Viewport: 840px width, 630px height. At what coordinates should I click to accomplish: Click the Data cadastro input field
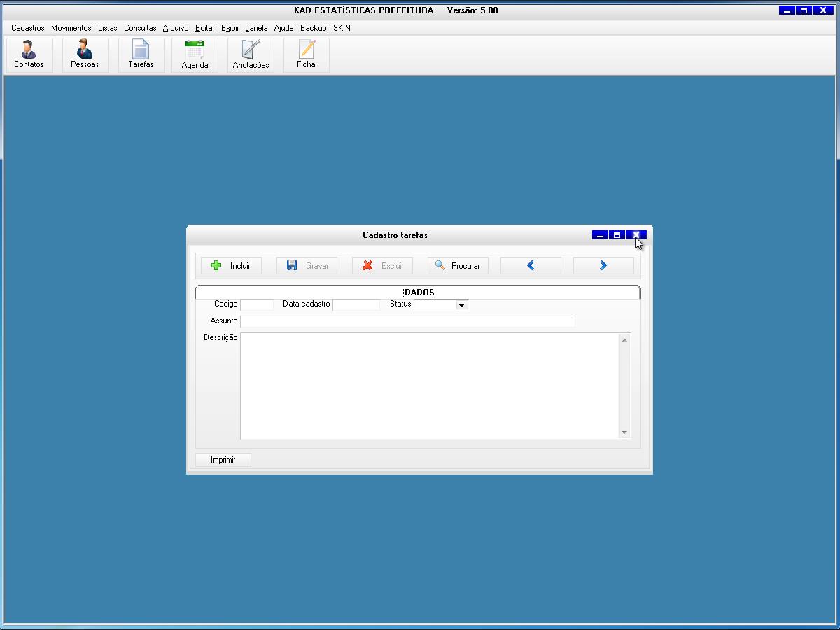tap(356, 304)
